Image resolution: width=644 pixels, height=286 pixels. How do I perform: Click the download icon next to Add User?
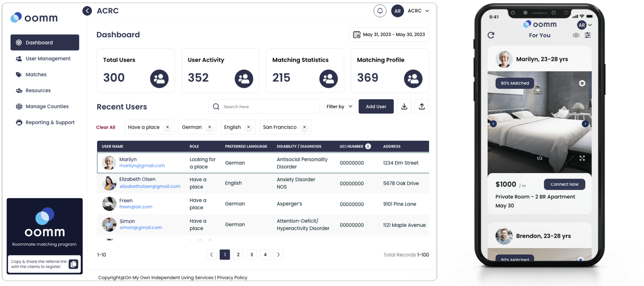(404, 107)
